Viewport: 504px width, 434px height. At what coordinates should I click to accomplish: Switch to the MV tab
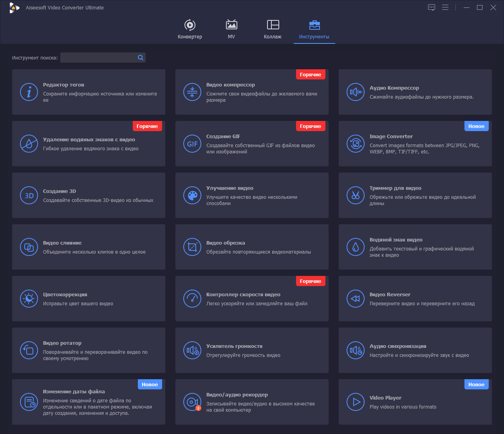pyautogui.click(x=231, y=29)
